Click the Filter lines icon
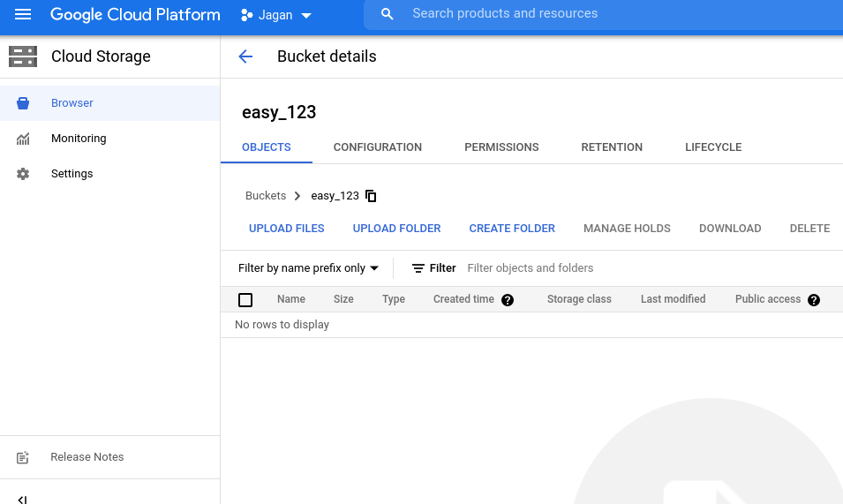Viewport: 843px width, 504px height. tap(418, 268)
